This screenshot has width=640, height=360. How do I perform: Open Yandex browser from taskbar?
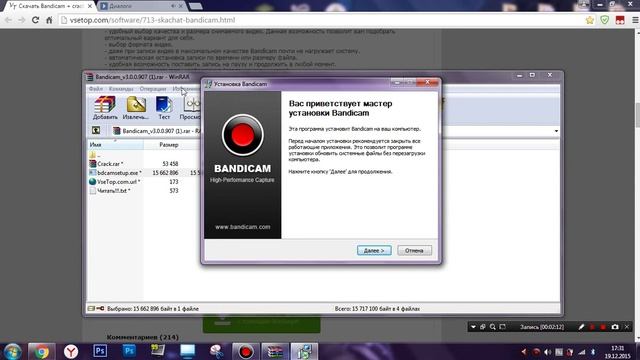(x=71, y=351)
